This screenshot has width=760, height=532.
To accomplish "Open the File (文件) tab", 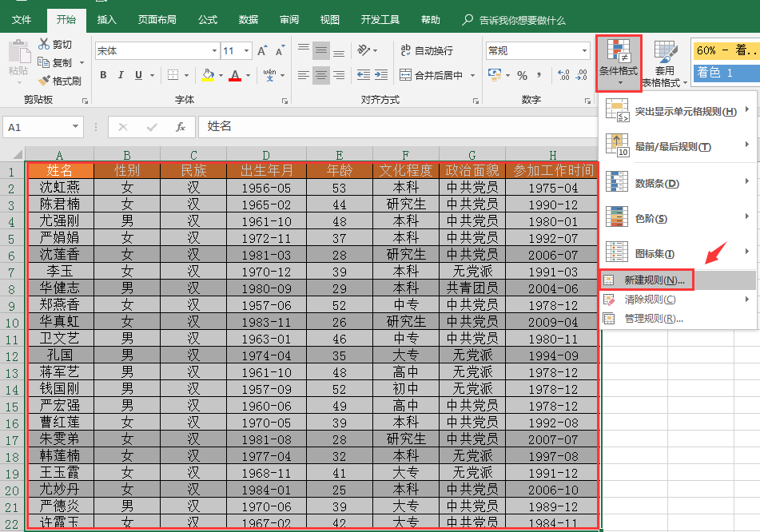I will [22, 20].
